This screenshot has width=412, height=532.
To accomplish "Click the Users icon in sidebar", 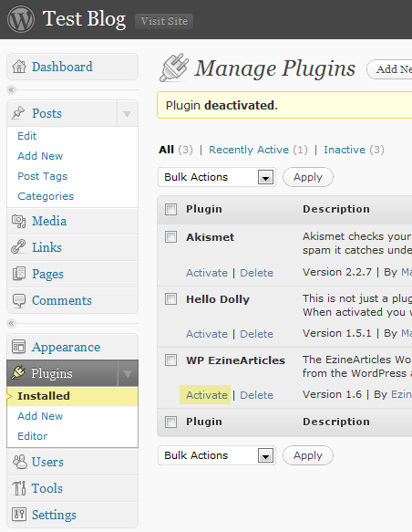I will pos(19,462).
